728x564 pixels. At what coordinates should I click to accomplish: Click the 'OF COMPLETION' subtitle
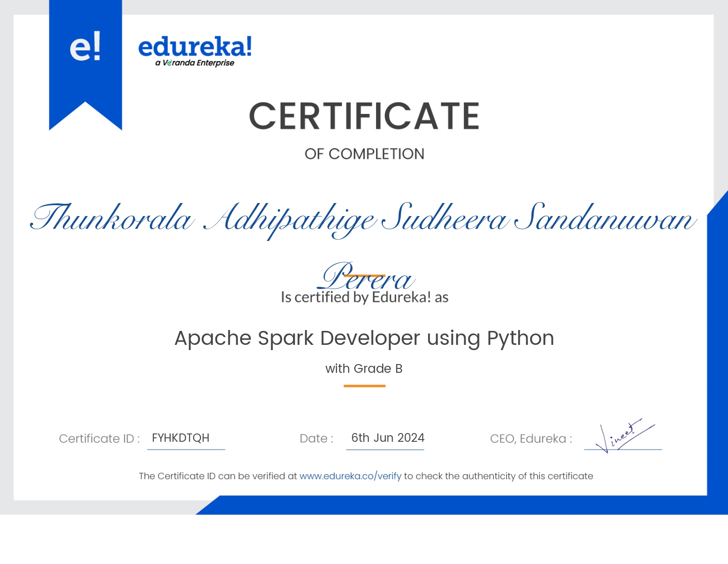pos(364,154)
